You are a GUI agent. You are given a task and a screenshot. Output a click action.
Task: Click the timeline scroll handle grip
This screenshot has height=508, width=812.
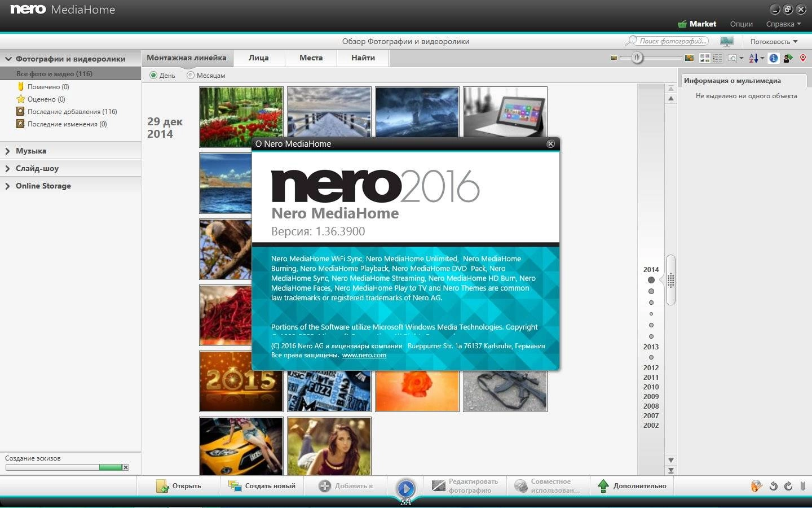[x=670, y=280]
